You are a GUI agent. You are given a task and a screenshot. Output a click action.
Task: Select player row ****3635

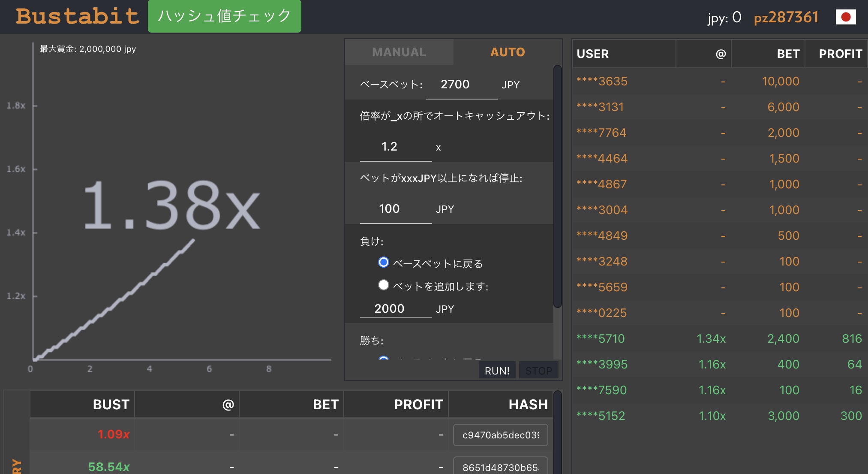click(720, 81)
